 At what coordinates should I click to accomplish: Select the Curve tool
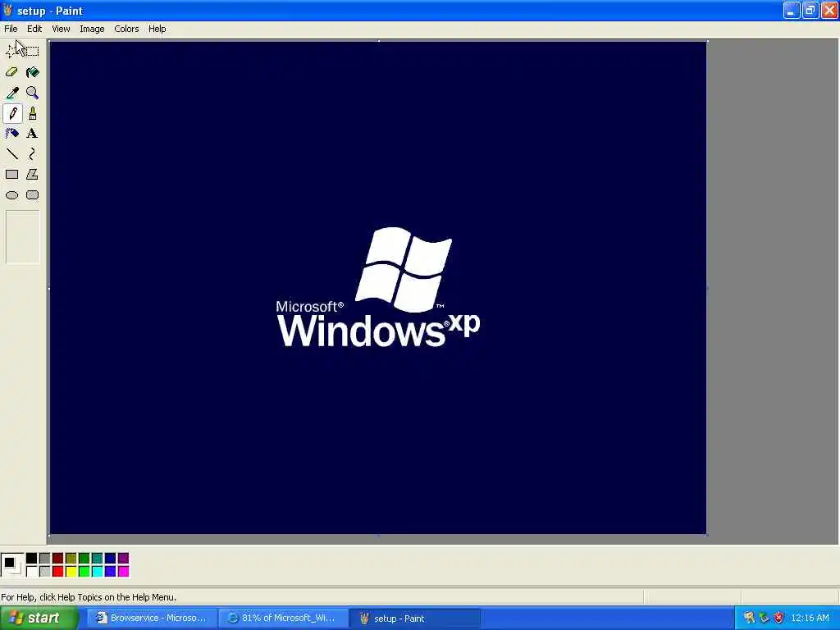click(32, 154)
